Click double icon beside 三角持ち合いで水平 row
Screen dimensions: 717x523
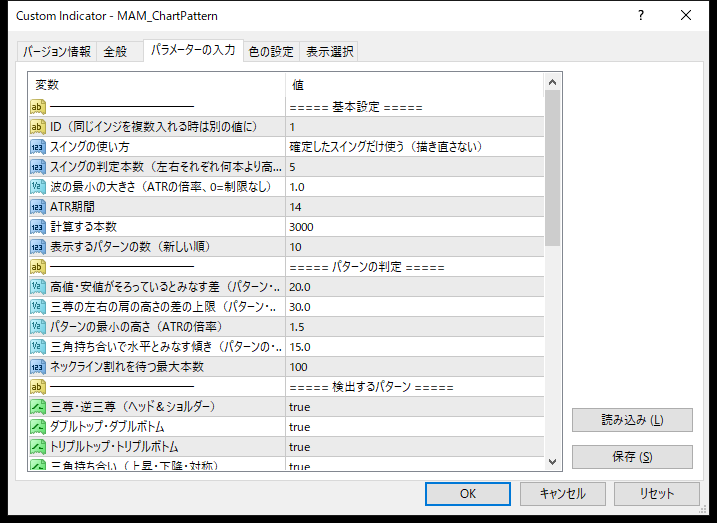(x=38, y=347)
